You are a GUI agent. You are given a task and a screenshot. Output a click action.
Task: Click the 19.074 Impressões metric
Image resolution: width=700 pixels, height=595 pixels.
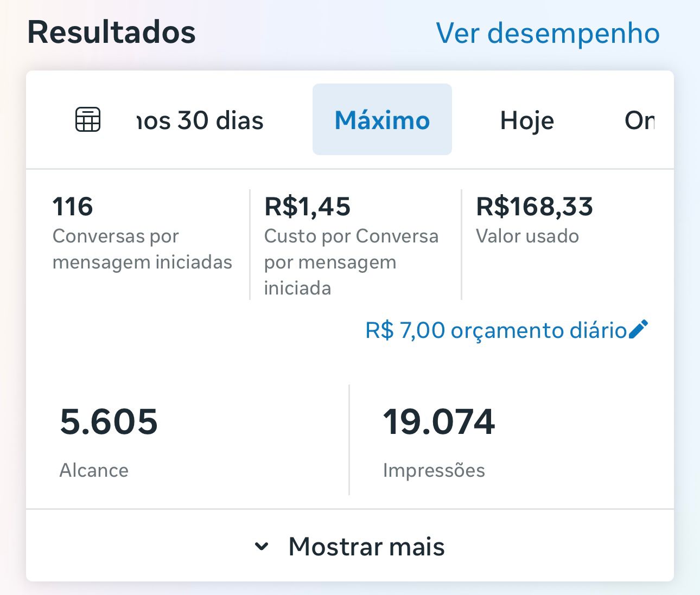coord(439,421)
